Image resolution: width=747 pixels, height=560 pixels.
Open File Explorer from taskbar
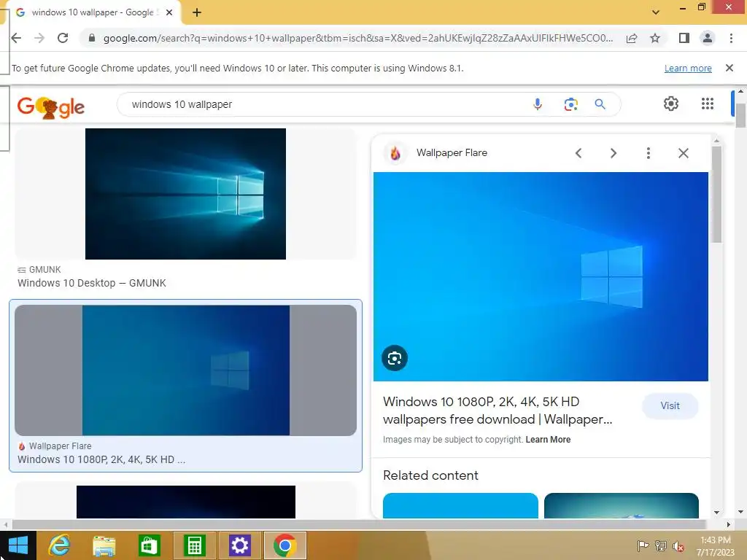click(104, 545)
